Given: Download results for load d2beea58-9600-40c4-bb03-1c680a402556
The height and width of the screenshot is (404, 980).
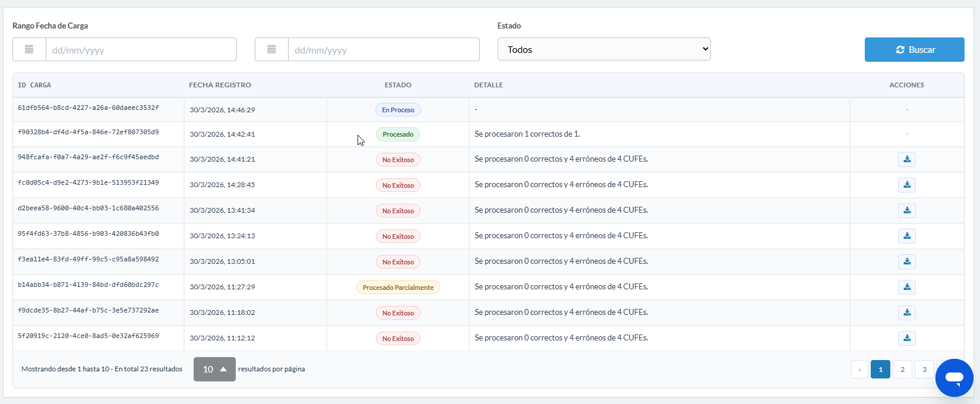Looking at the screenshot, I should 906,210.
